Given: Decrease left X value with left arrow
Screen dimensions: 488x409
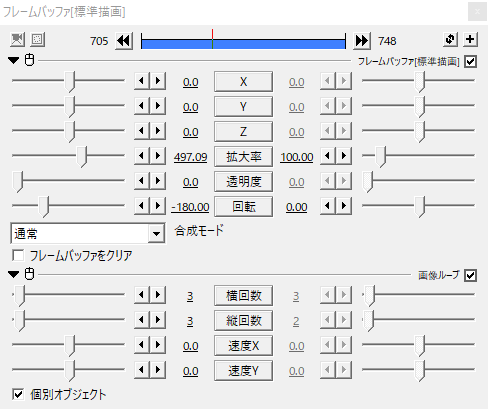Looking at the screenshot, I should click(142, 81).
